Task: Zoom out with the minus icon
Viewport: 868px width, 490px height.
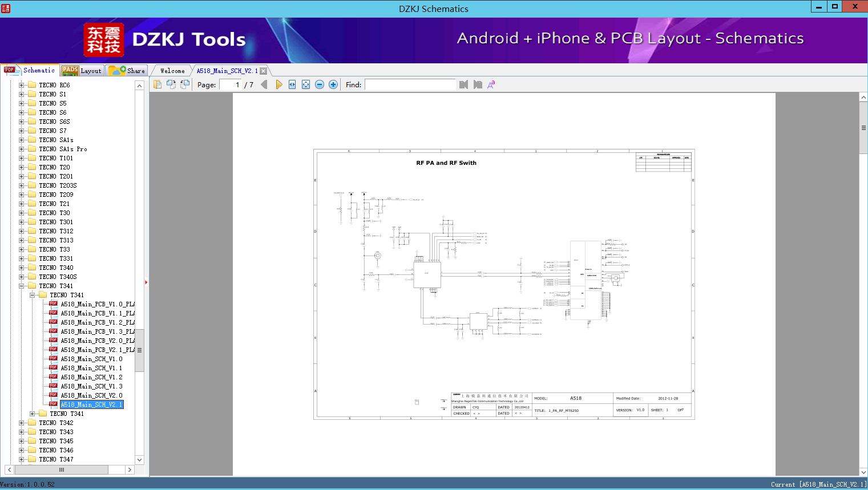Action: coord(320,84)
